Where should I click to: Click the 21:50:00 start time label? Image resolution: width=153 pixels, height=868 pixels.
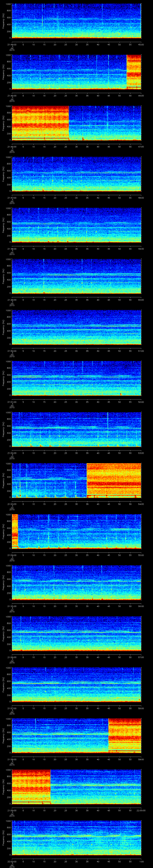12,351
